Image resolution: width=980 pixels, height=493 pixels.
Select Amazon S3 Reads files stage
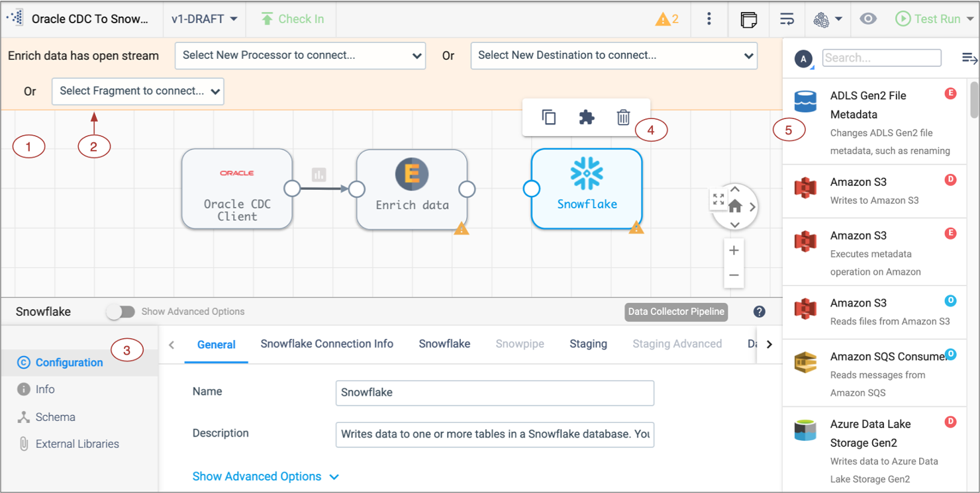point(874,312)
